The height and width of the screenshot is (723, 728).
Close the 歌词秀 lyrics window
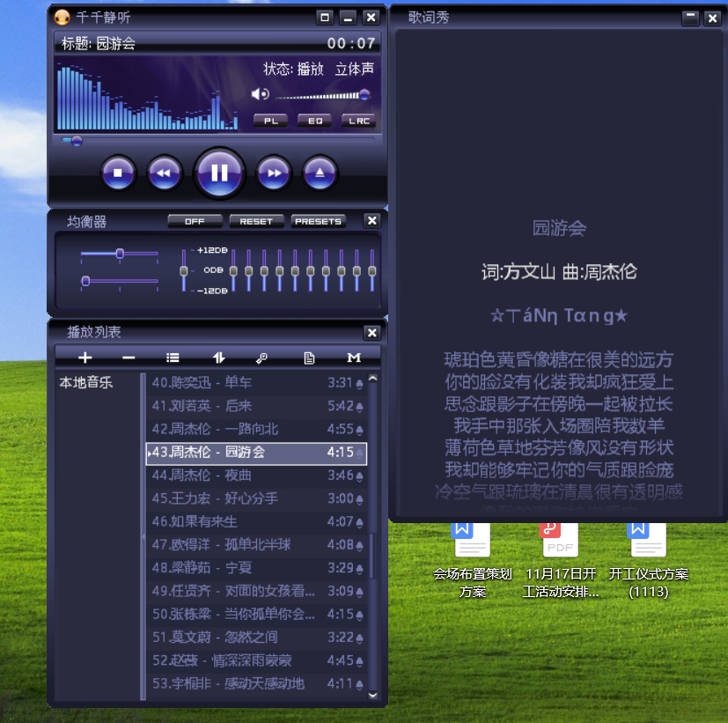click(x=712, y=18)
